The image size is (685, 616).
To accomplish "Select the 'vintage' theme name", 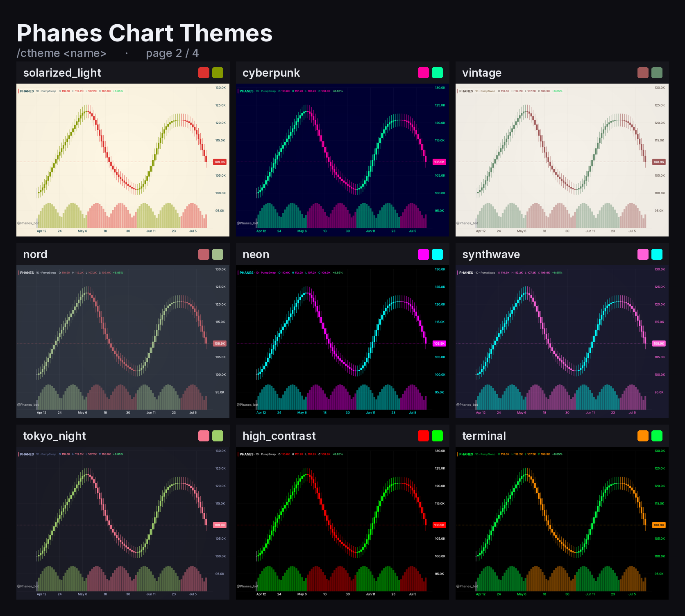I will pos(482,73).
